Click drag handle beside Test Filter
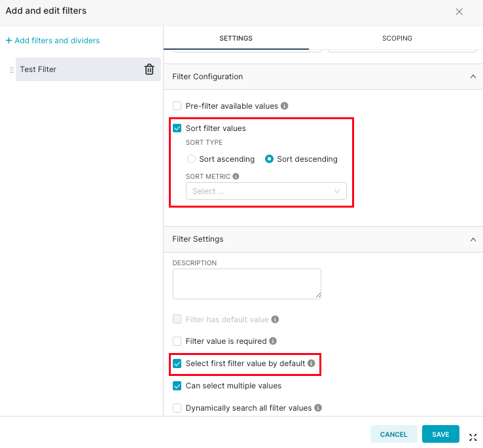 11,69
